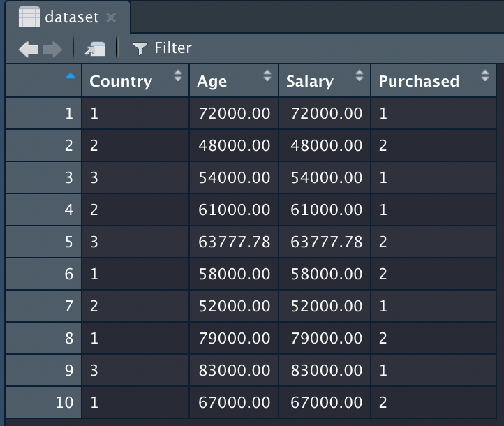Image resolution: width=504 pixels, height=426 pixels.
Task: Click Salary value 63777.78 in row 5
Action: pos(327,242)
